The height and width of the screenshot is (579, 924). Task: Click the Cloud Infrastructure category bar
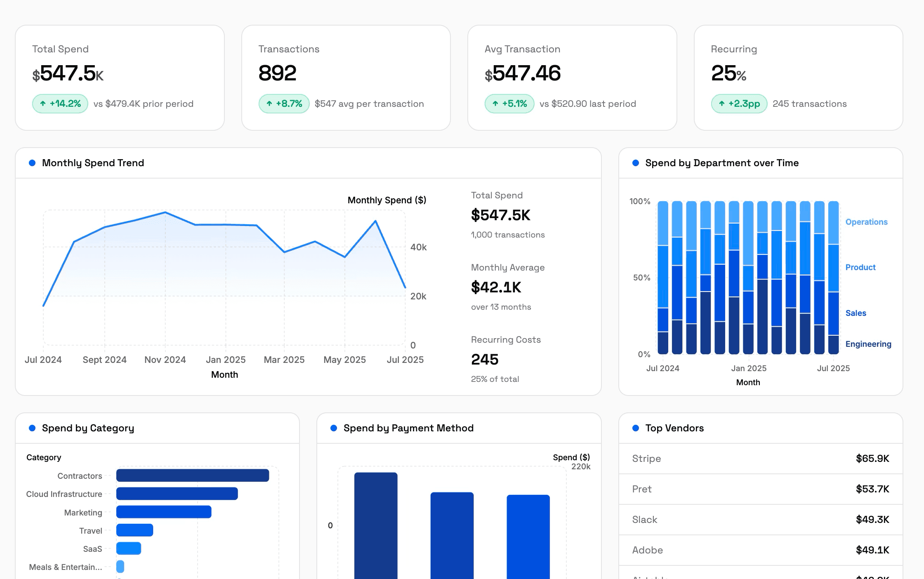177,494
